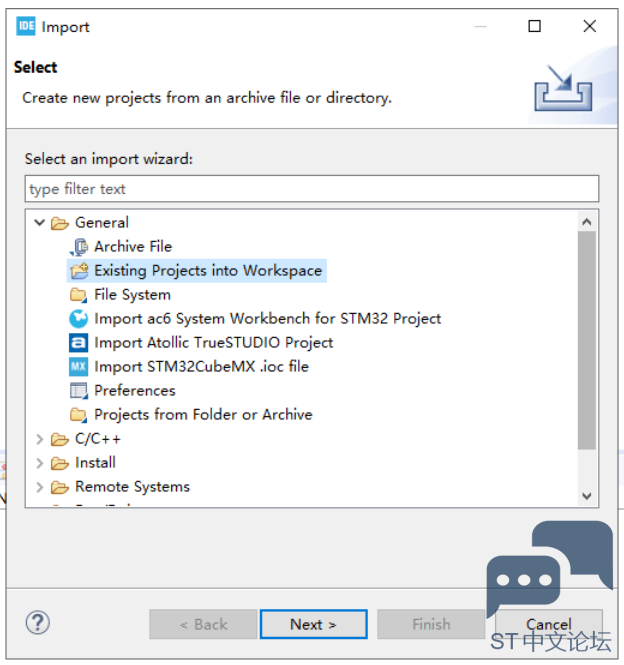This screenshot has width=624, height=665.
Task: Click the Next button
Action: 313,624
